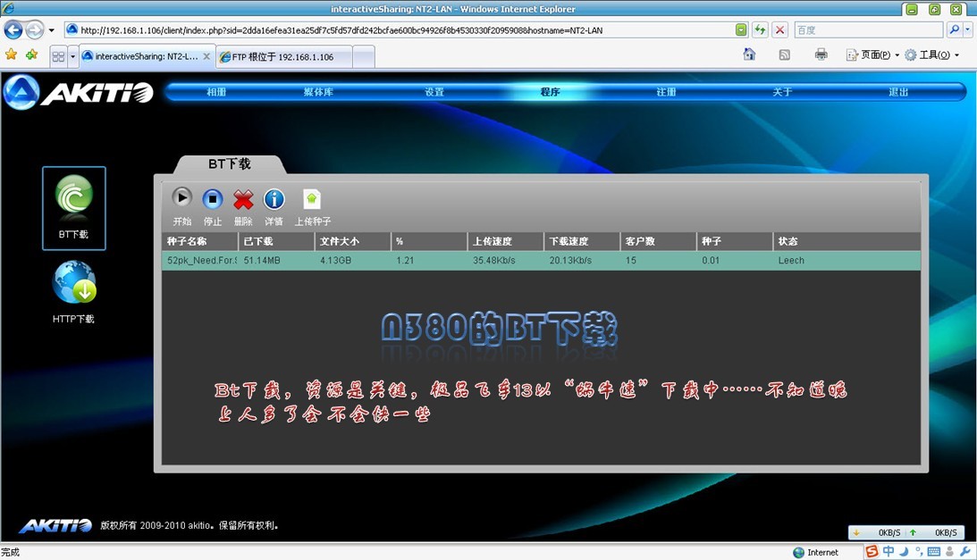Close the interactiveSharing browser tab
This screenshot has height=560, width=977.
[206, 56]
